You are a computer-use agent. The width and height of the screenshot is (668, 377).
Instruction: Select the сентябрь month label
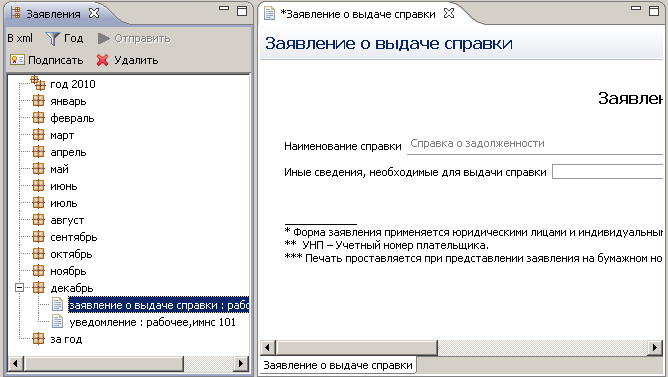coord(74,237)
